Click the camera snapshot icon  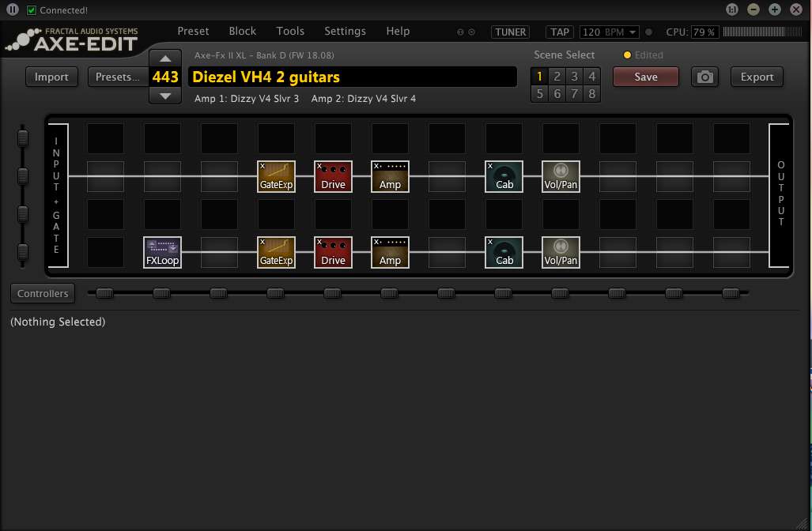[x=704, y=77]
